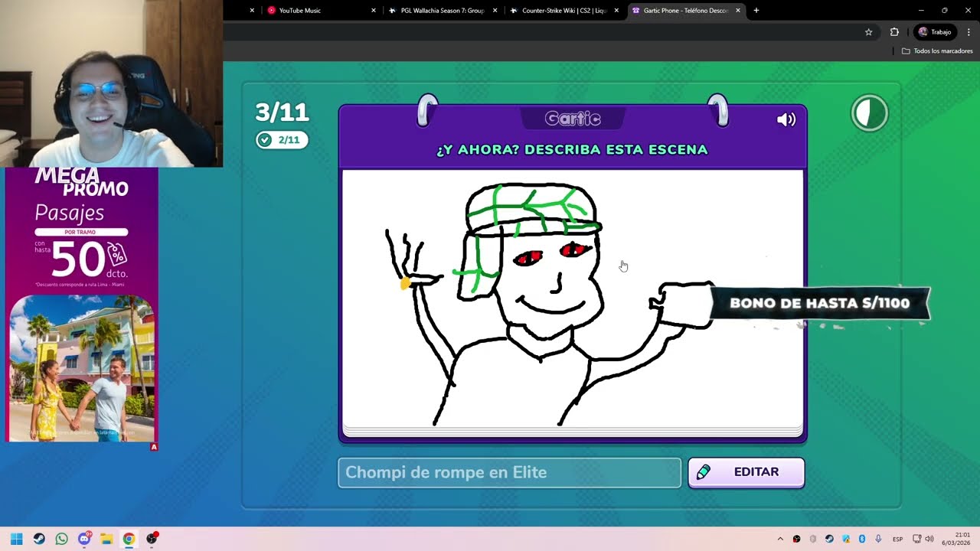Image resolution: width=980 pixels, height=551 pixels.
Task: Click the round green timer indicator
Action: (869, 113)
